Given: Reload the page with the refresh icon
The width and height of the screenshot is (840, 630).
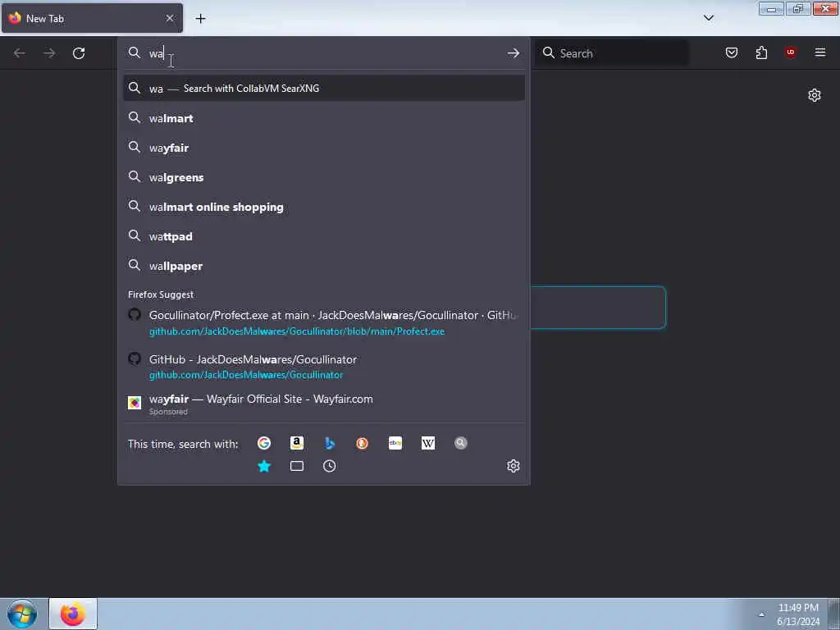Looking at the screenshot, I should [x=79, y=53].
